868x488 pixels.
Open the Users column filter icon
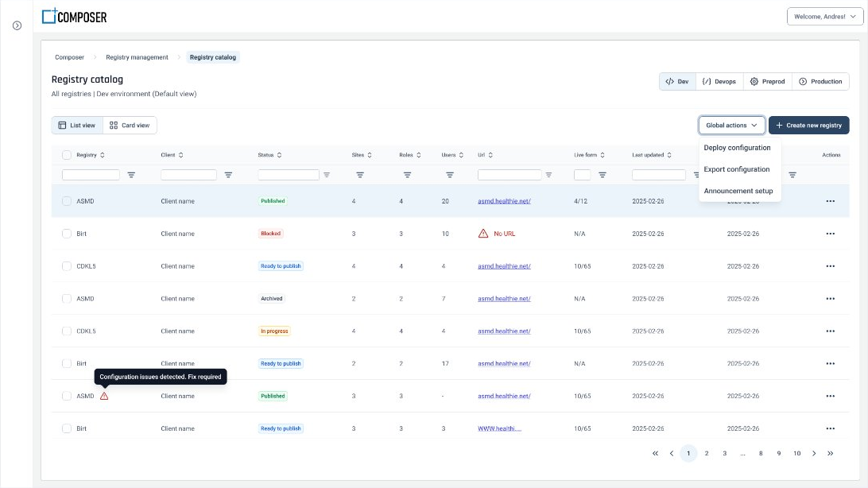[x=450, y=175]
